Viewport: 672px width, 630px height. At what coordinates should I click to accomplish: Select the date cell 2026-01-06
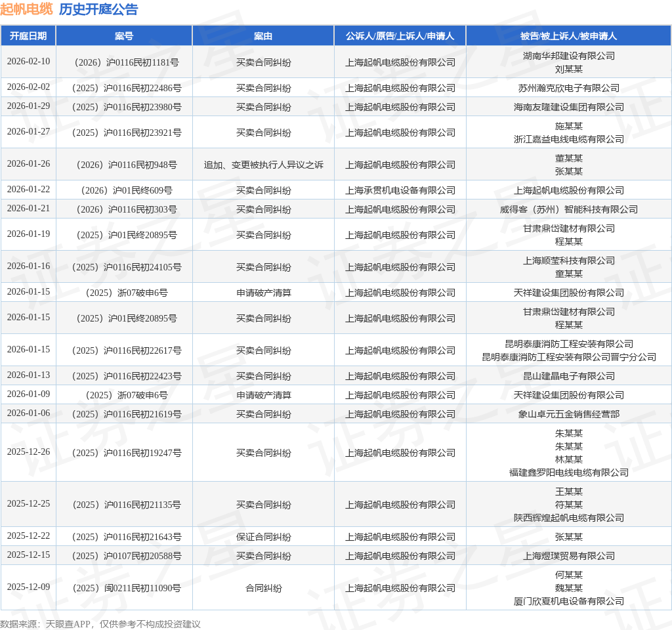[28, 413]
